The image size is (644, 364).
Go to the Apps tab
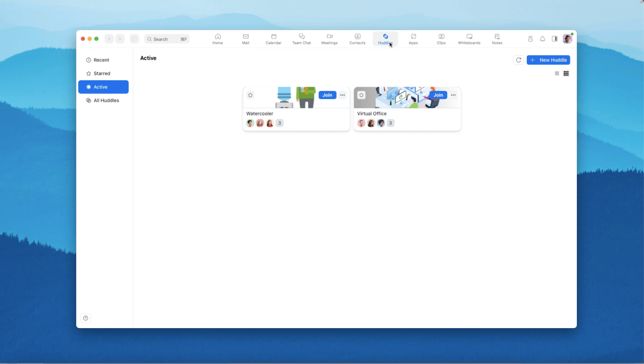pos(413,39)
